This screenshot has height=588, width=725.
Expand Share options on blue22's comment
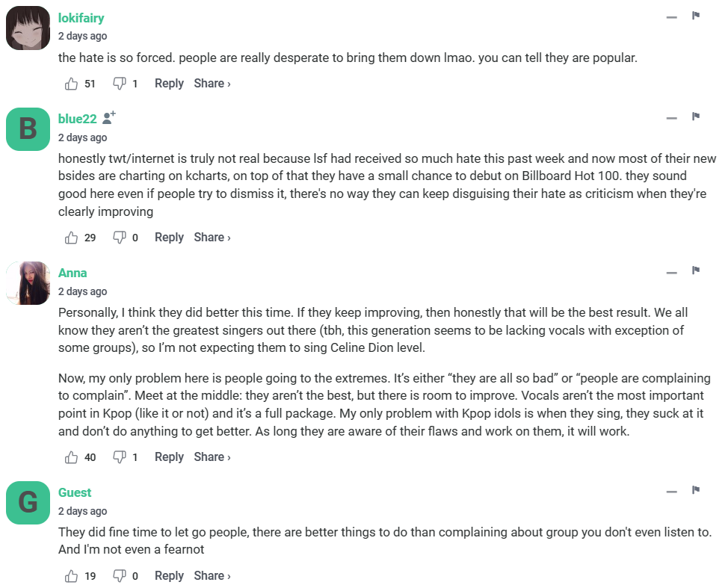pyautogui.click(x=212, y=238)
